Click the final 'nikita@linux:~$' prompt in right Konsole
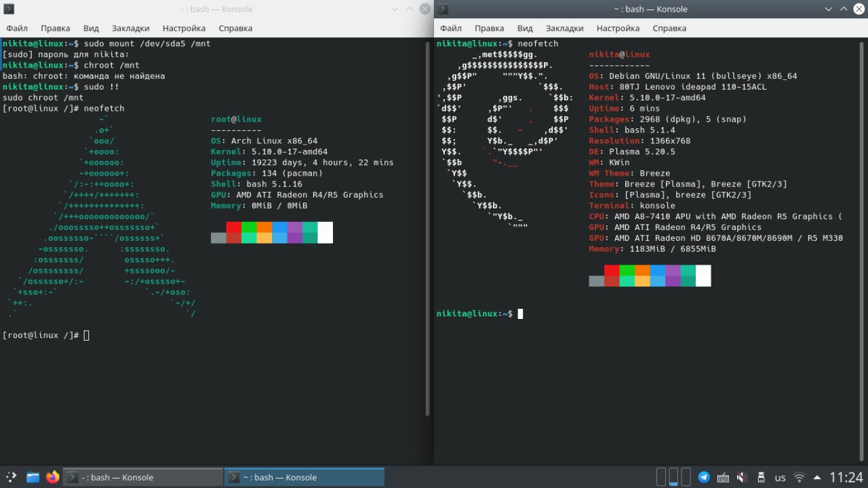 475,314
